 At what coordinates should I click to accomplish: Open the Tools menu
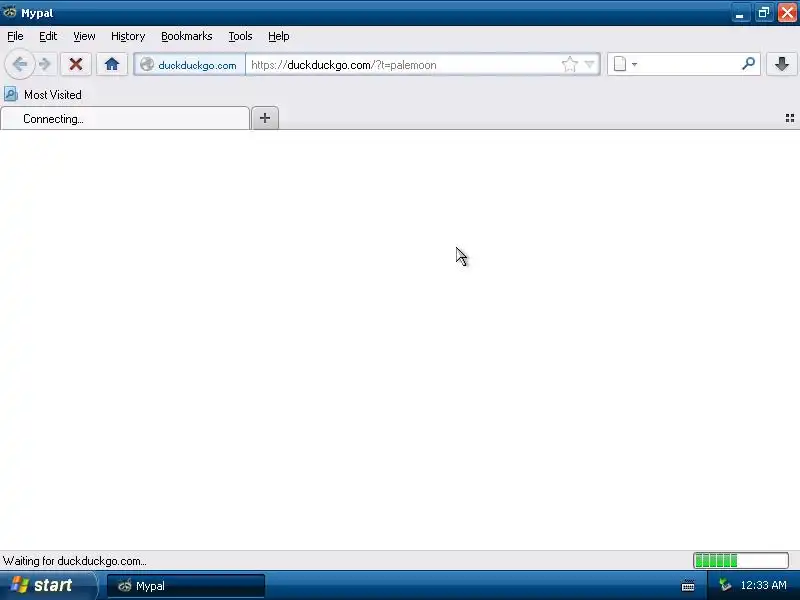[x=240, y=36]
